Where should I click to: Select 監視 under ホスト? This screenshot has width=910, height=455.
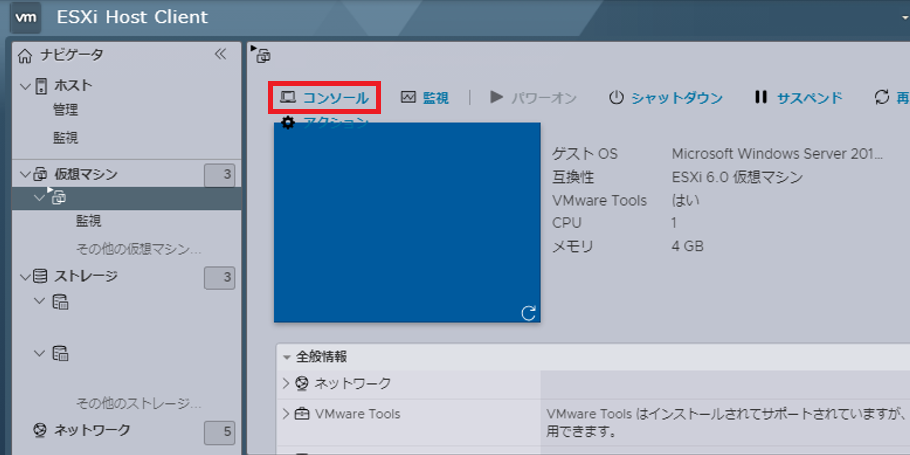[66, 138]
